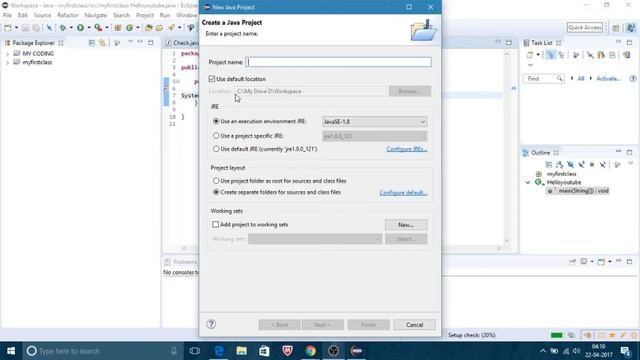The height and width of the screenshot is (360, 640).
Task: Open the Project menu
Action: coord(145,15)
